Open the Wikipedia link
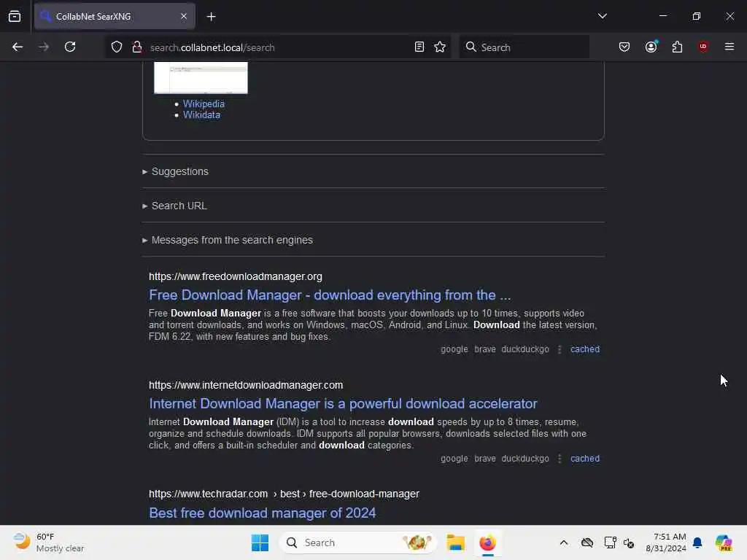This screenshot has width=747, height=560. (204, 104)
